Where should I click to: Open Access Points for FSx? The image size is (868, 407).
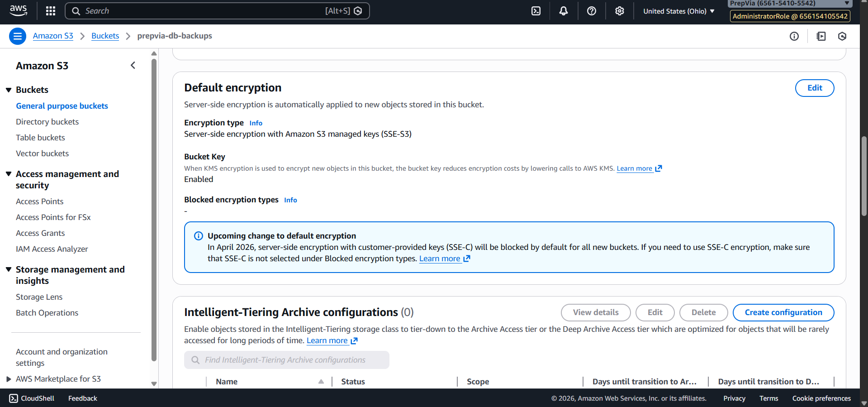(53, 217)
